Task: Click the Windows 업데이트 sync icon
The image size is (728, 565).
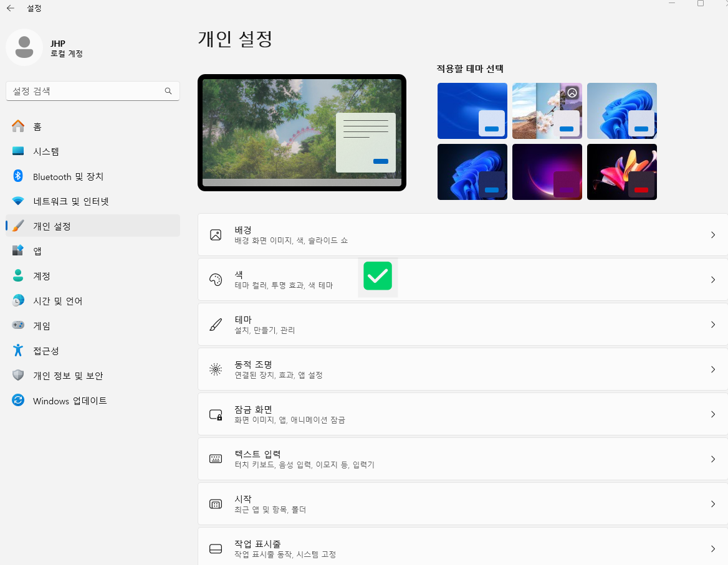Action: [18, 400]
